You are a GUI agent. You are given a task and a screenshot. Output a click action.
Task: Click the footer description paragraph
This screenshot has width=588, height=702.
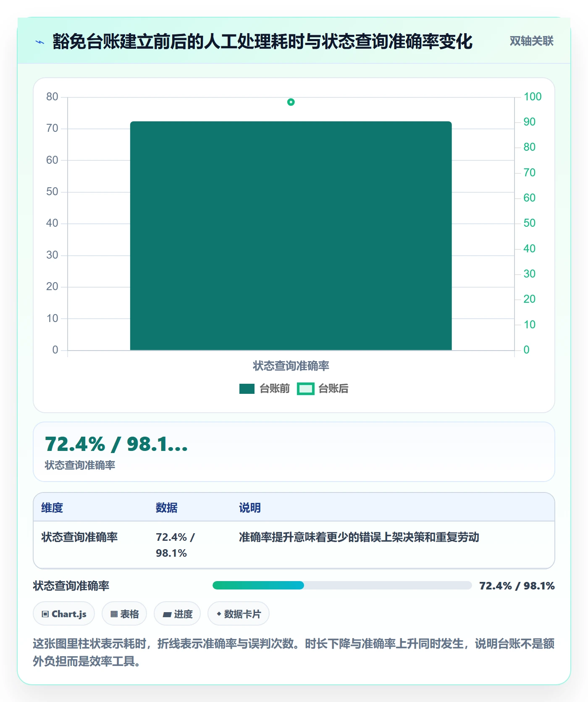[x=294, y=652]
